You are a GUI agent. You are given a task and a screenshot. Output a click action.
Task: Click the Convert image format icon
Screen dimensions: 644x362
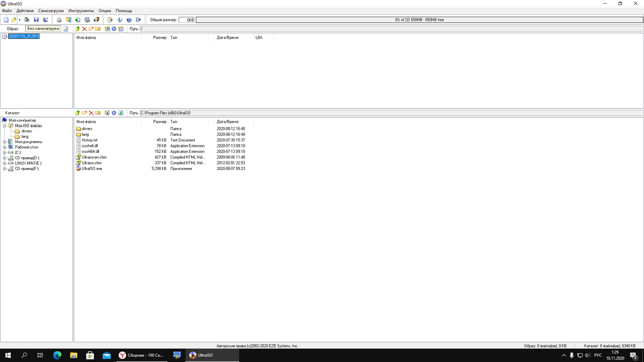[78, 20]
